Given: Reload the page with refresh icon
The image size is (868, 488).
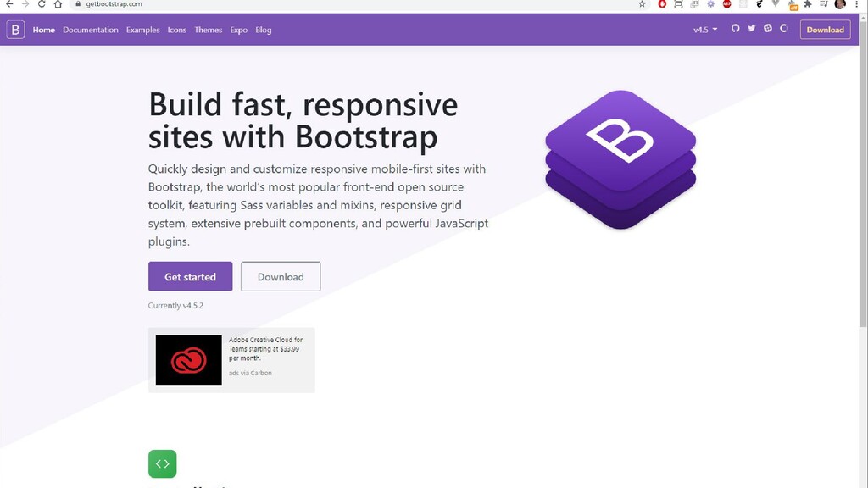Looking at the screenshot, I should click(42, 4).
